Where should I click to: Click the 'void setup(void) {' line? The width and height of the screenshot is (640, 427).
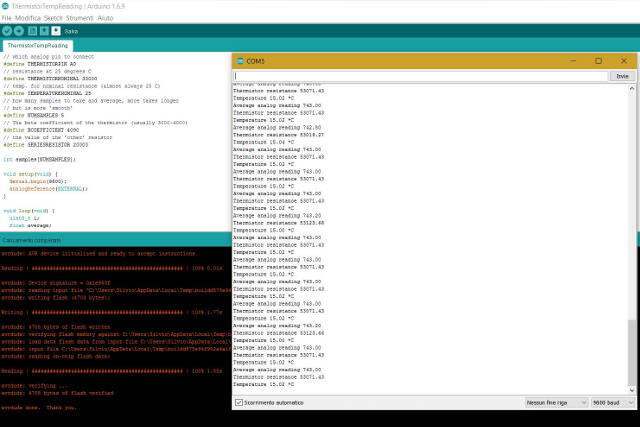pos(31,174)
